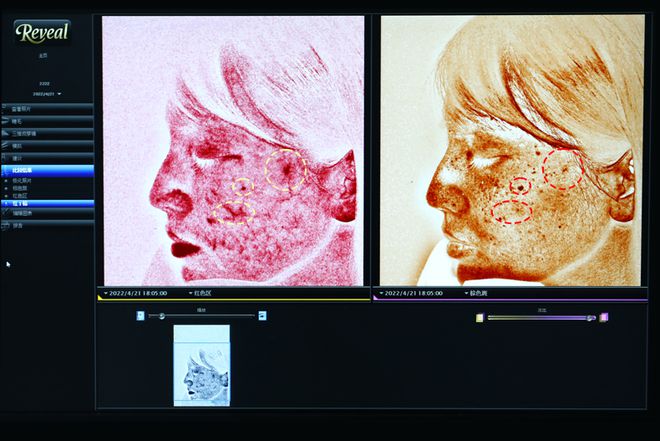Click the Reveal logo

[42, 32]
